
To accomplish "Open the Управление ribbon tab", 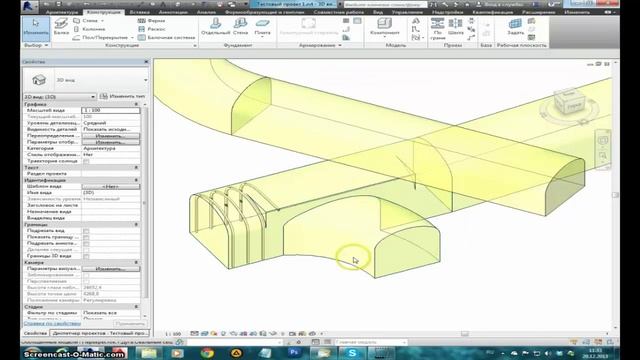I will [407, 12].
